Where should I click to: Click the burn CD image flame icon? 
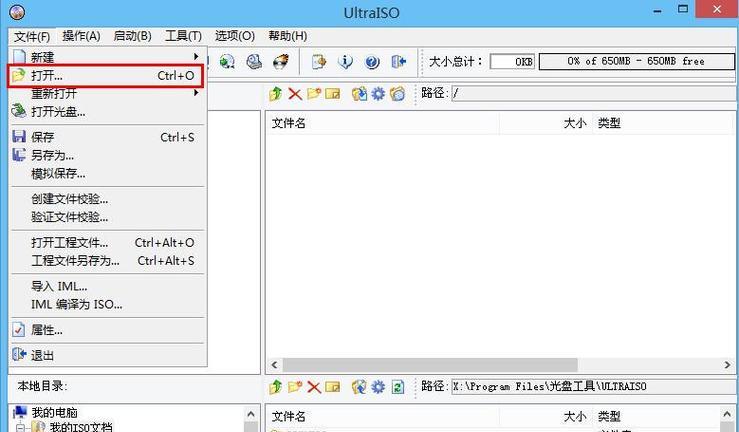click(281, 62)
